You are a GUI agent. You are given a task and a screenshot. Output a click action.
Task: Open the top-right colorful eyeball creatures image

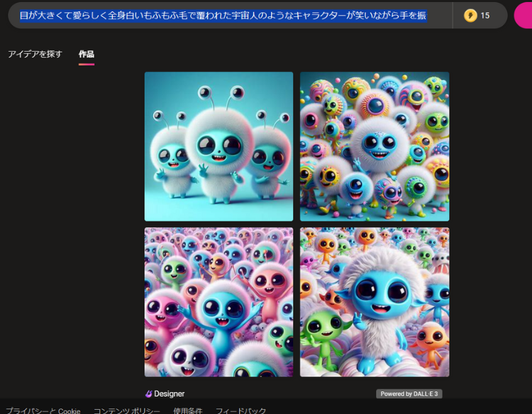(375, 146)
